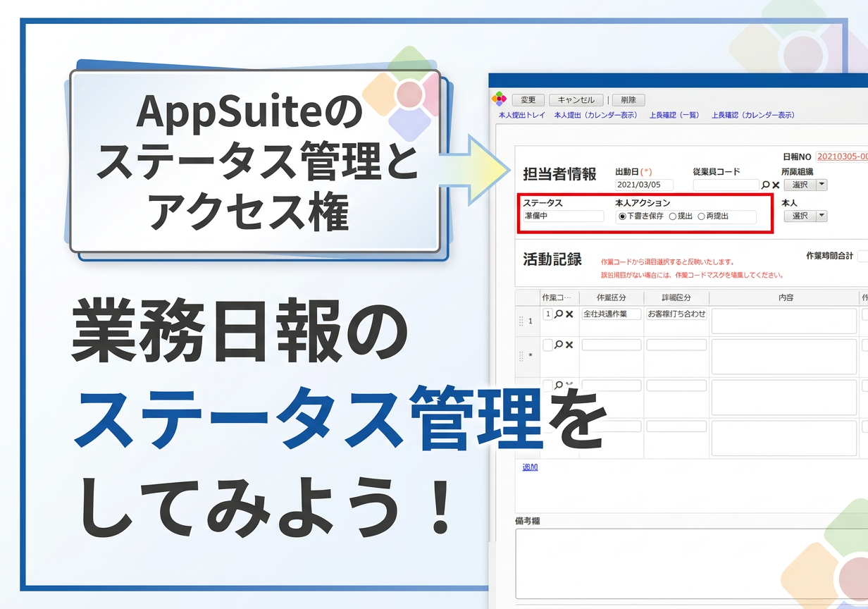Open 上長確認（カレンダー表示） view link

coord(753,115)
